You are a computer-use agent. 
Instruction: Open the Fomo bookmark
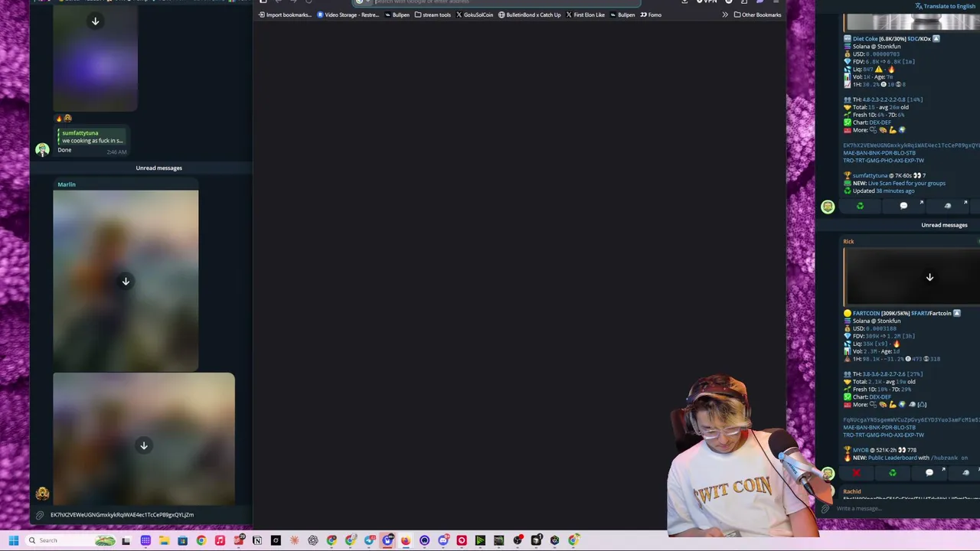(x=651, y=15)
